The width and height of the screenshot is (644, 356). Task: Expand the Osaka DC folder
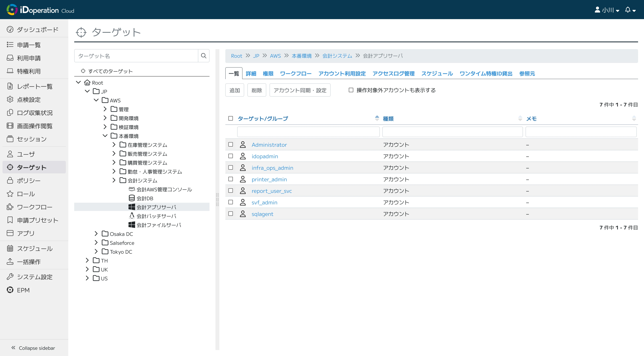coord(96,234)
